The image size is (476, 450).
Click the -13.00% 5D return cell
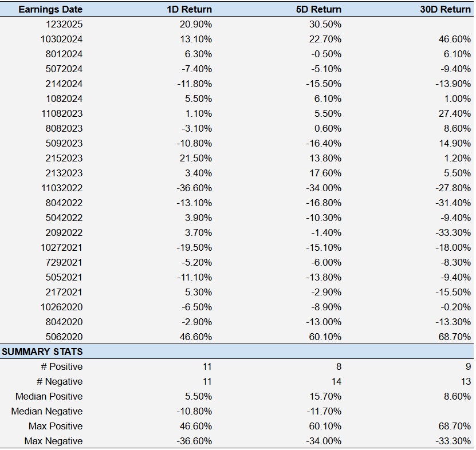coord(324,322)
